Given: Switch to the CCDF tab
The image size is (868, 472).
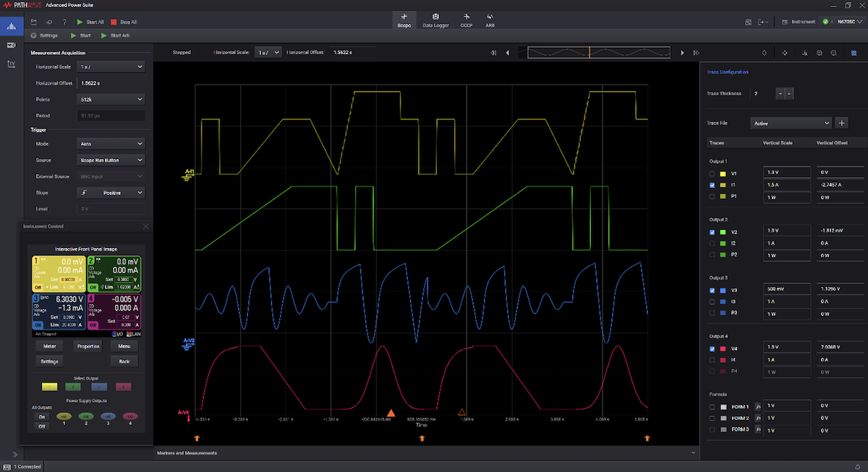Looking at the screenshot, I should coord(466,20).
